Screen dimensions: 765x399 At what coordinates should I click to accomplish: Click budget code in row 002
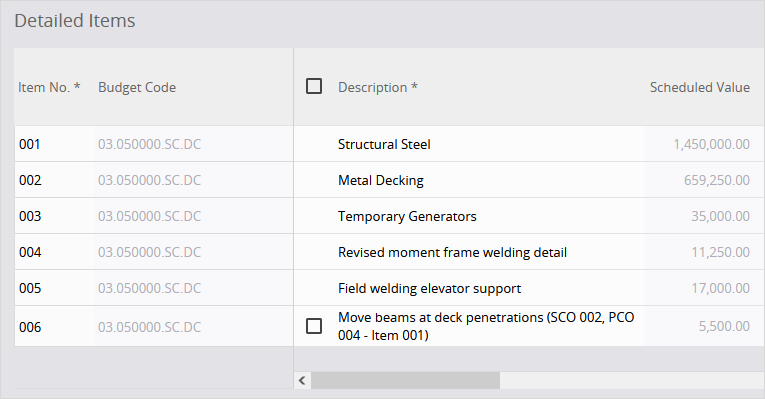click(149, 180)
